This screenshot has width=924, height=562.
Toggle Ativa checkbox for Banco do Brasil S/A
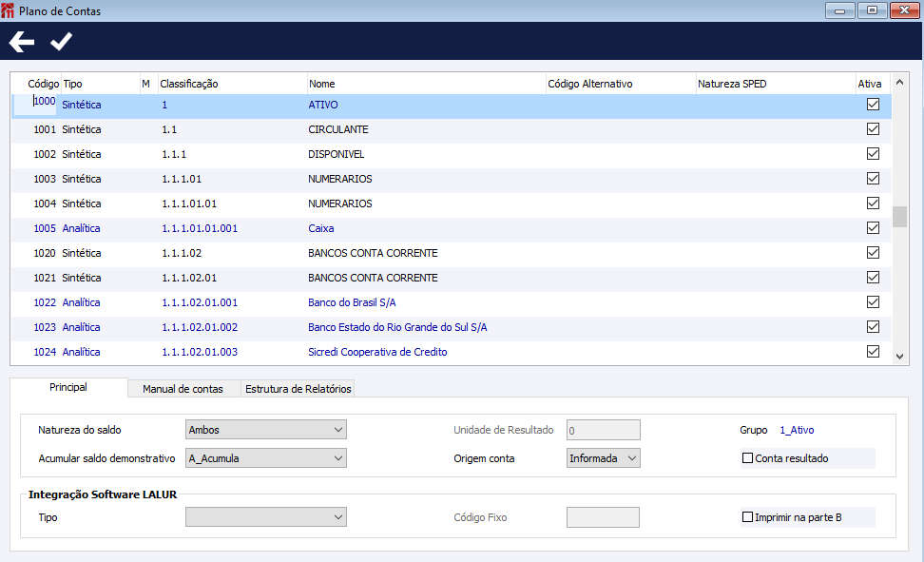tap(873, 302)
